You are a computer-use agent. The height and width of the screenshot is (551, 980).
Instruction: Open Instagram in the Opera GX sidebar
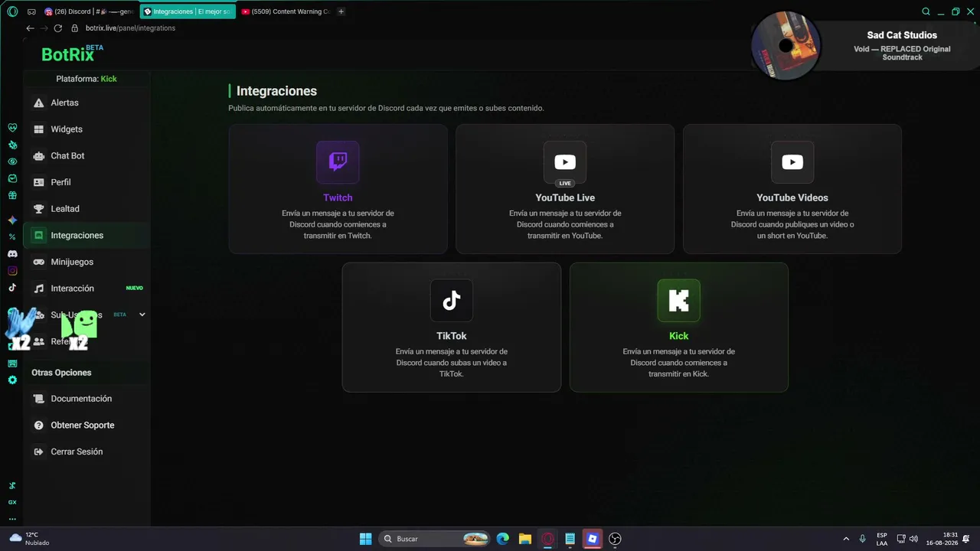pos(12,270)
